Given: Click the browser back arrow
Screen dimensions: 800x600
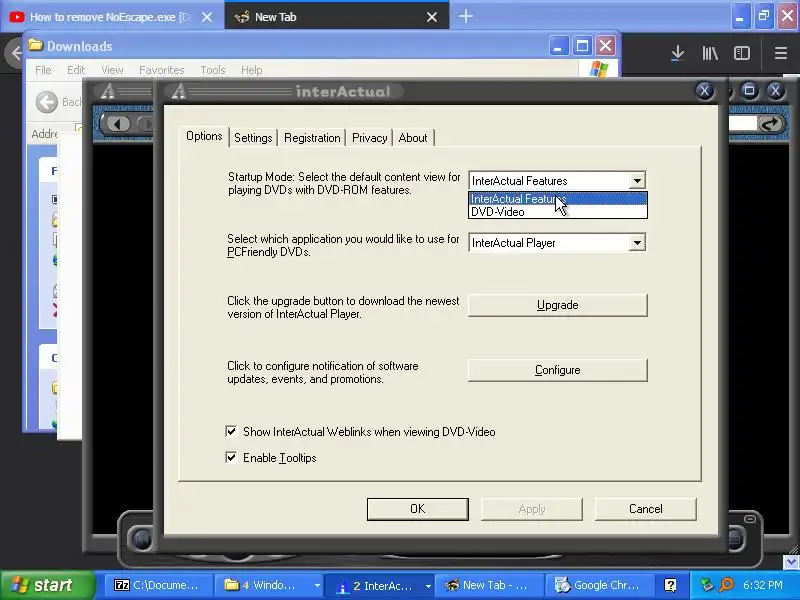Looking at the screenshot, I should click(15, 53).
